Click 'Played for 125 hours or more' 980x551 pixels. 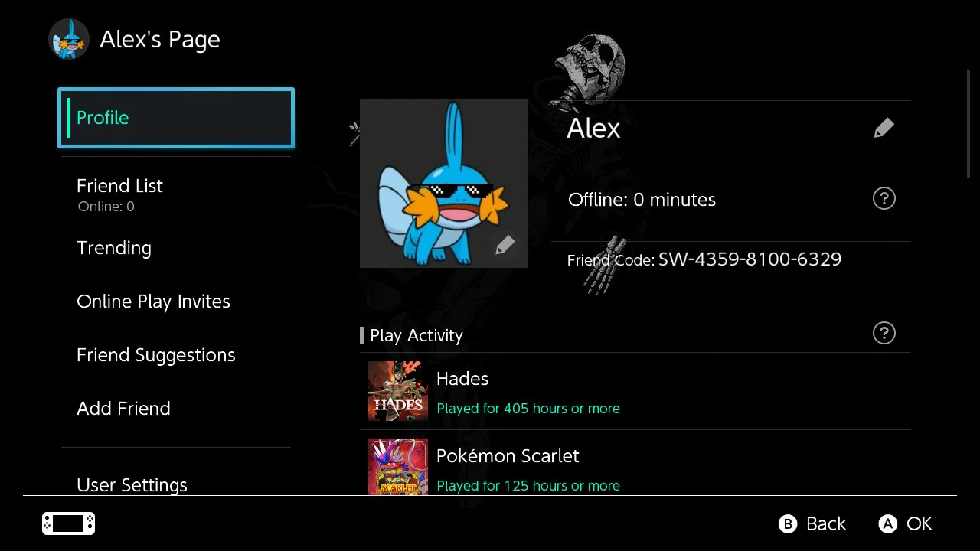[x=528, y=486]
